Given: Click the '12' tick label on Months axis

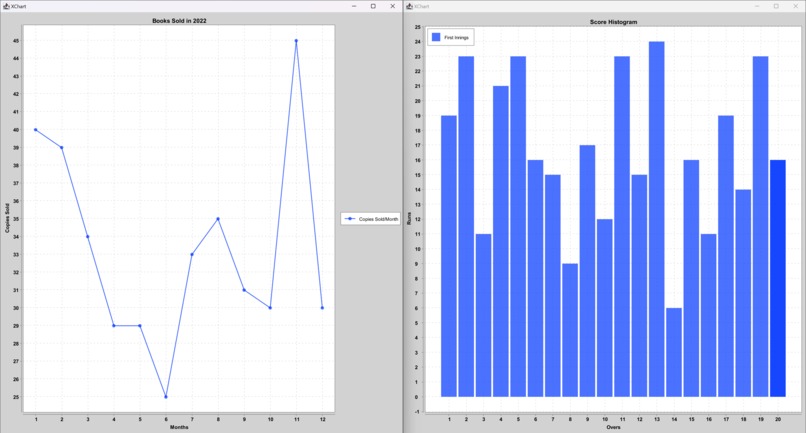Looking at the screenshot, I should click(x=322, y=420).
